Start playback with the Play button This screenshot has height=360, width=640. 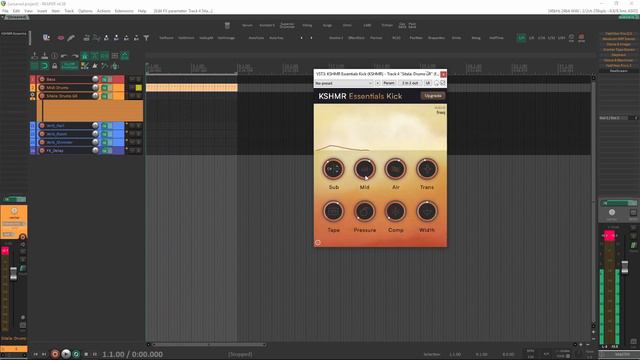66,354
